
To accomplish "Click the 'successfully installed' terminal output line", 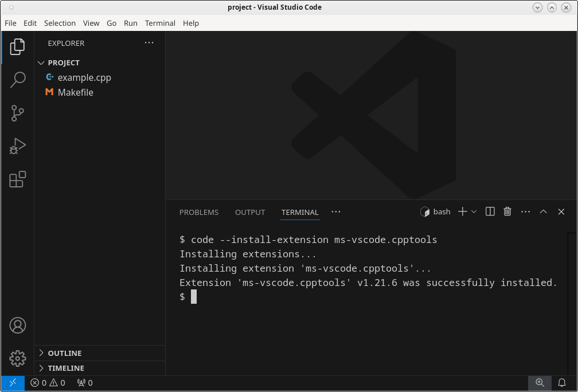I will pos(368,283).
